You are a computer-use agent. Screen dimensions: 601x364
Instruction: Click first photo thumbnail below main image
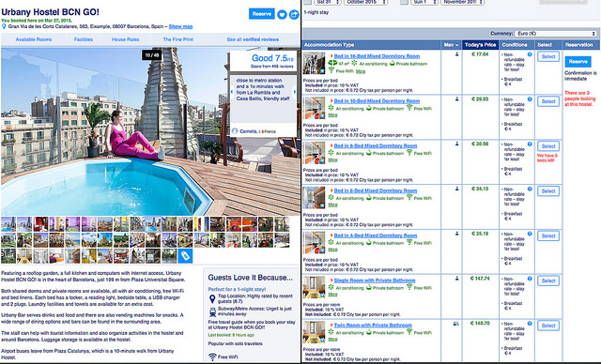pos(8,224)
